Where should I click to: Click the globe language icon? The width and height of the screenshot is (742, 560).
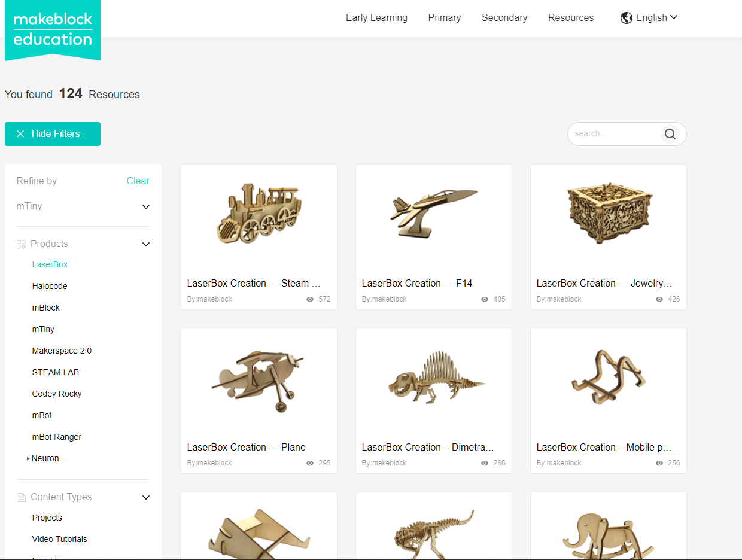coord(627,18)
